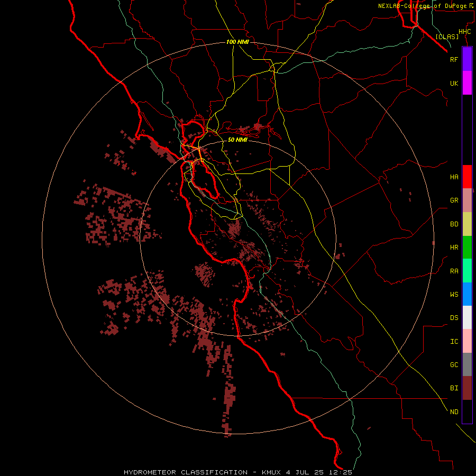Click the RA legend label
476x476 pixels.
[454, 271]
